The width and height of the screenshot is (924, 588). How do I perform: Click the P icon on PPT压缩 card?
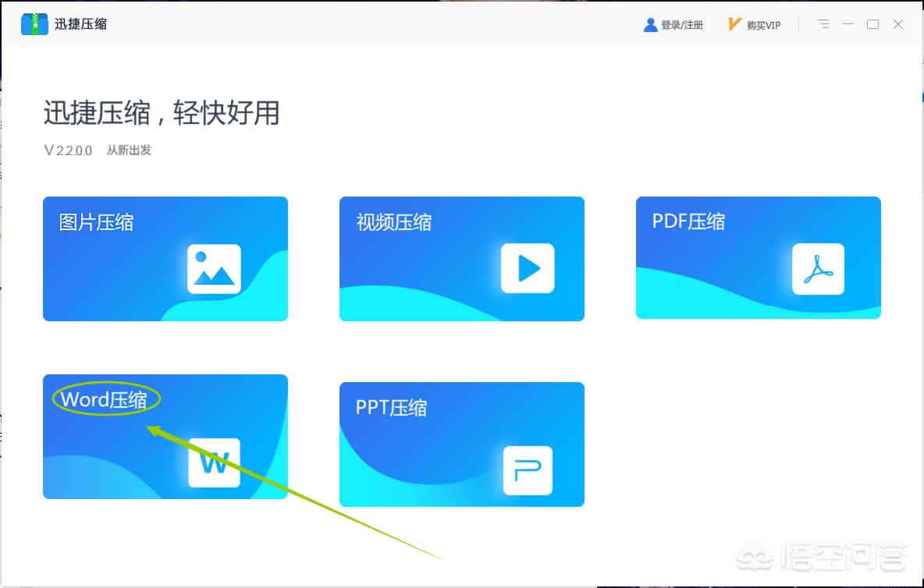pyautogui.click(x=528, y=470)
